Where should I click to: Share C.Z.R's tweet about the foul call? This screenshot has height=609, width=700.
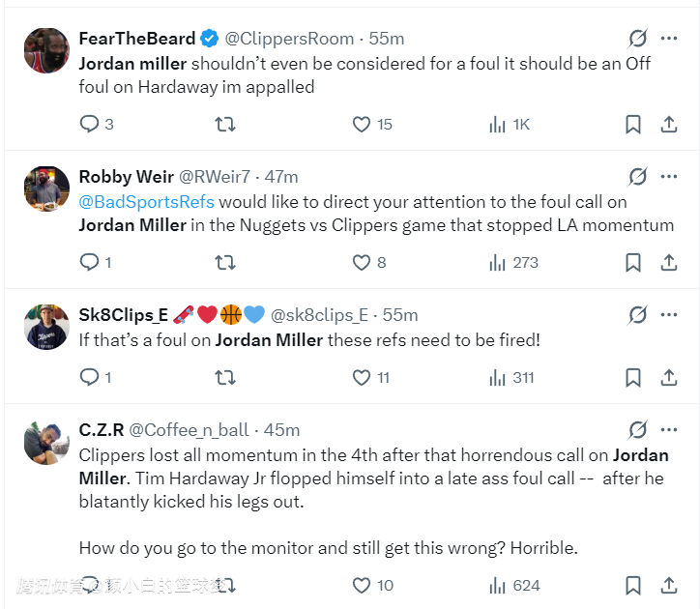click(668, 585)
